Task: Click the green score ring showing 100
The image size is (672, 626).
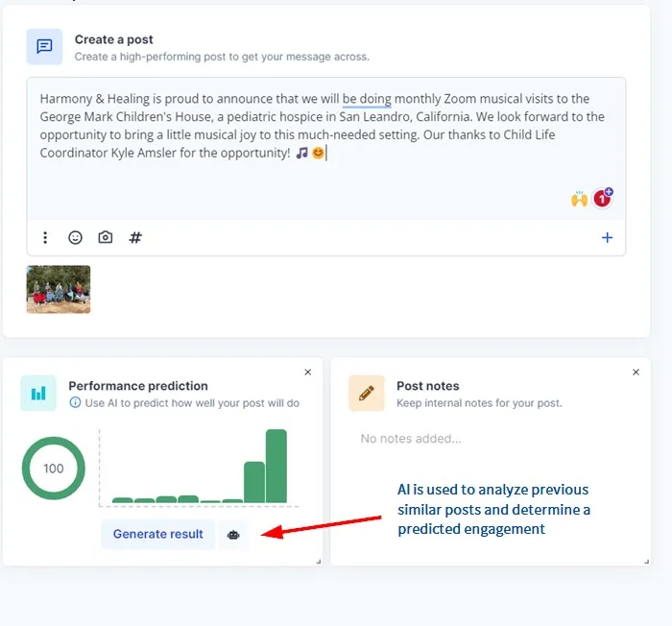Action: pyautogui.click(x=54, y=469)
